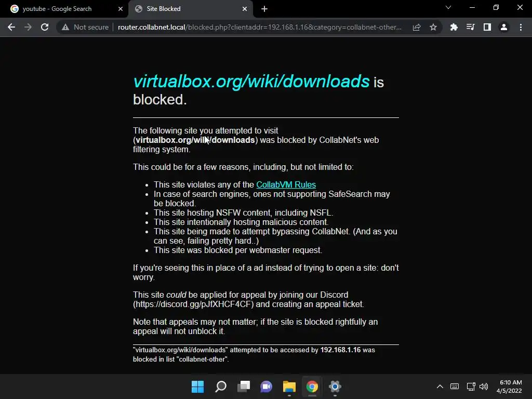The image size is (532, 399).
Task: Toggle the Chrome side panel
Action: (487, 27)
